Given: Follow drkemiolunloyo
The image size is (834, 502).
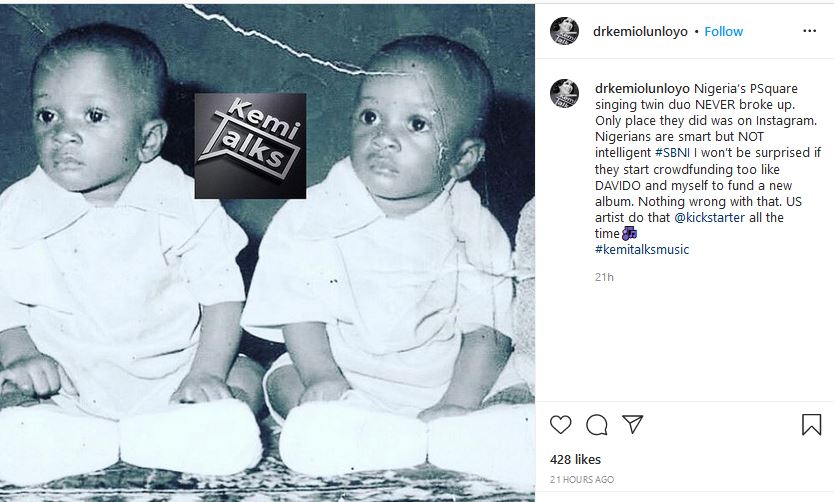Looking at the screenshot, I should tap(723, 31).
